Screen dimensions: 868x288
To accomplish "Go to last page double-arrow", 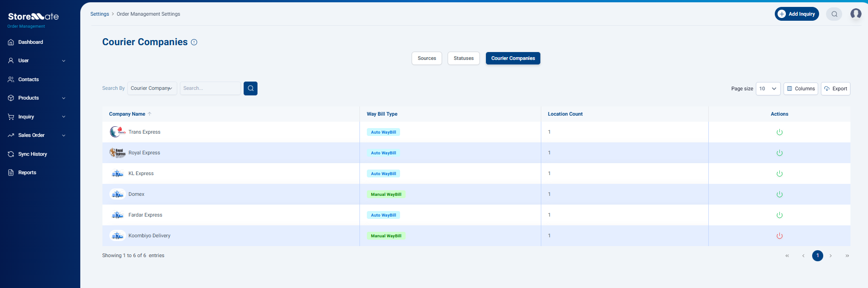I will (x=847, y=256).
